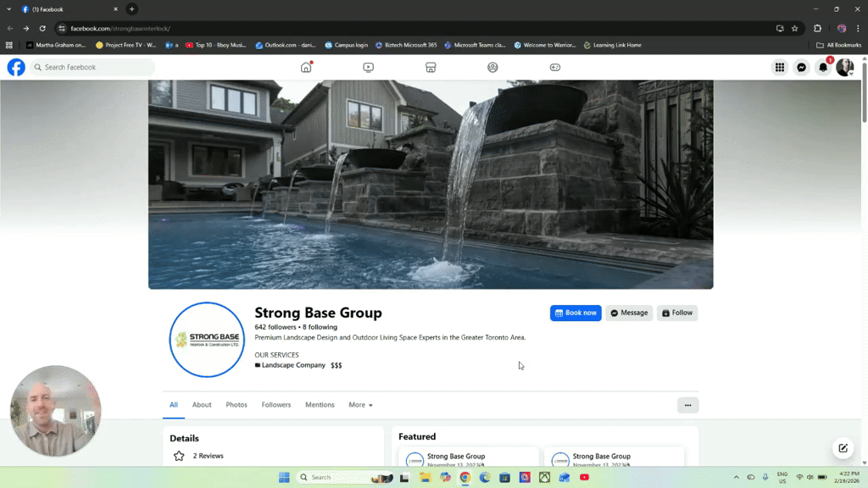This screenshot has height=488, width=868.
Task: Open the Welcome to Warrior bookmark
Action: [x=545, y=45]
